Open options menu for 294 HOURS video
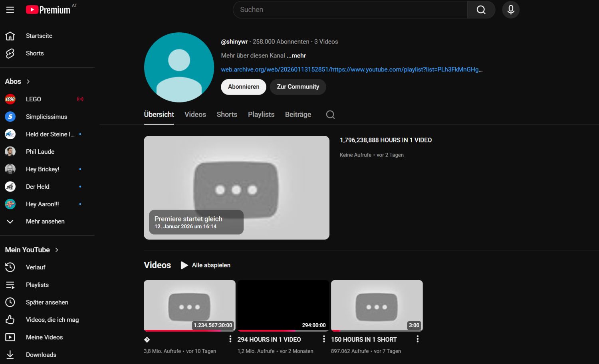Image resolution: width=599 pixels, height=364 pixels. (324, 339)
